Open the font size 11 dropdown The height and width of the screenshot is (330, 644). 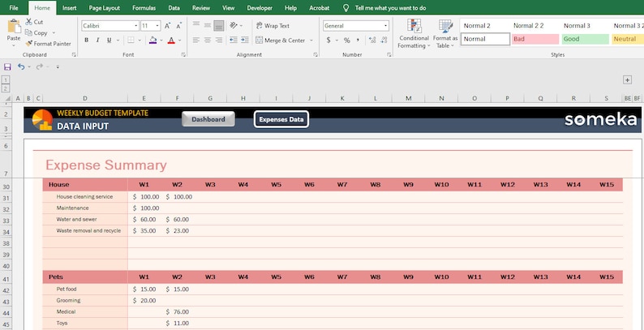point(157,26)
